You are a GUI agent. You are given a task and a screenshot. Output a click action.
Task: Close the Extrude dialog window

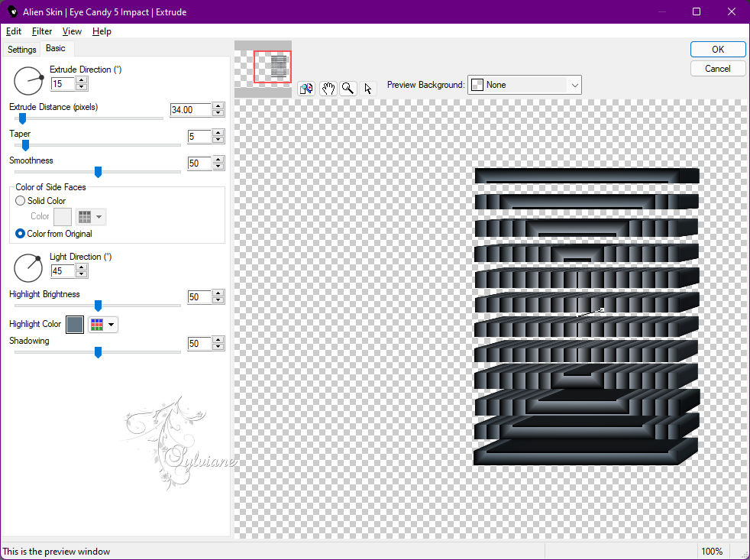(x=732, y=11)
